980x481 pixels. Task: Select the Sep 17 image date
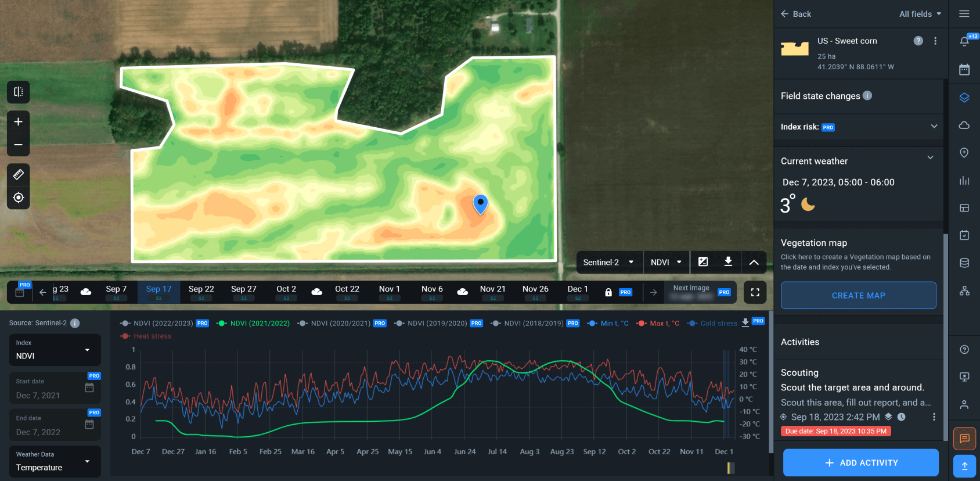coord(158,292)
